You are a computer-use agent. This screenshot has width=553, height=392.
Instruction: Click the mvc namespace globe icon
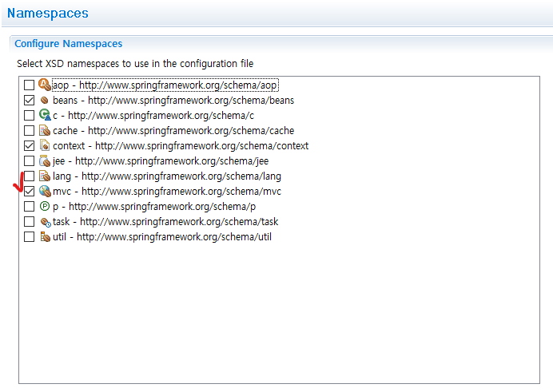pyautogui.click(x=45, y=192)
